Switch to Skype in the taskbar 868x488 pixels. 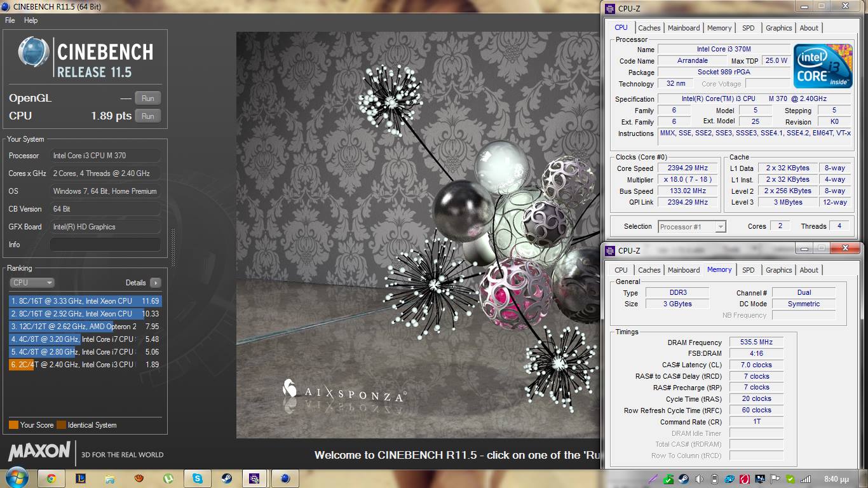tap(198, 478)
